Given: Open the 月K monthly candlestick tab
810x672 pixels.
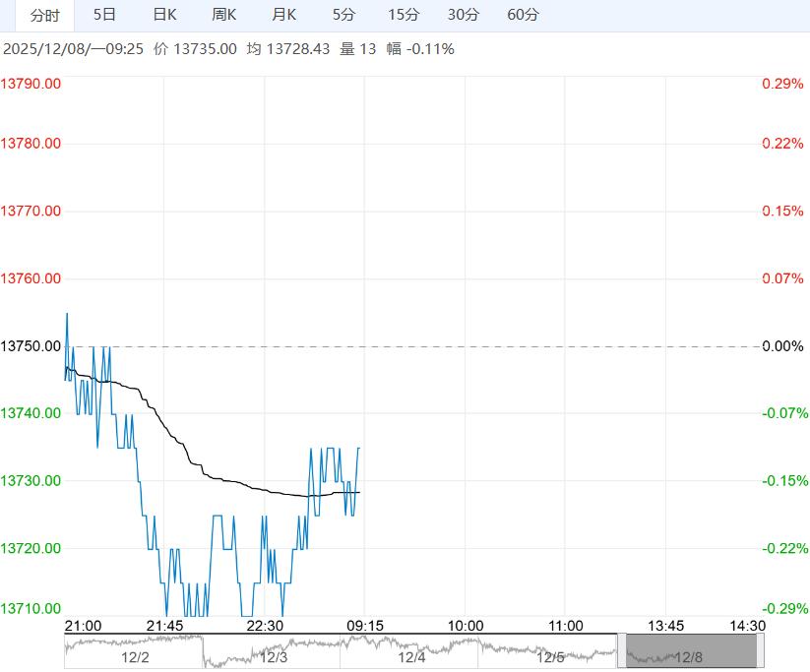Looking at the screenshot, I should click(x=284, y=15).
